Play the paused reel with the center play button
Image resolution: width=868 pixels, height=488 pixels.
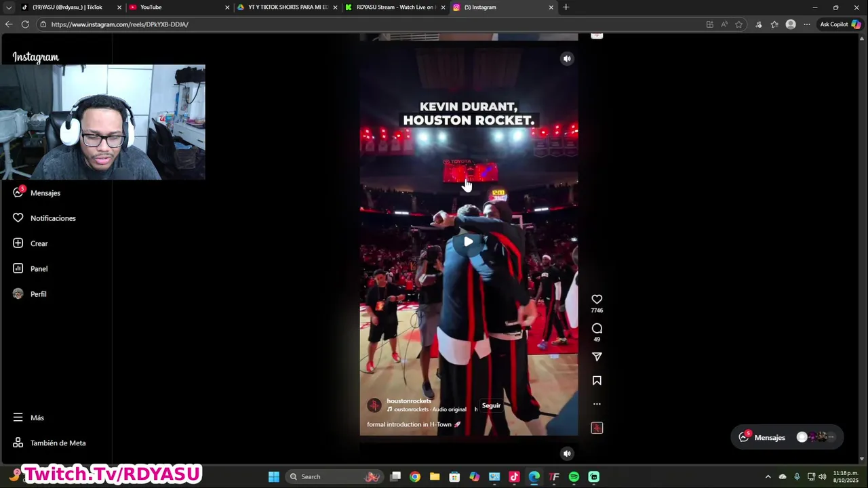(x=469, y=241)
